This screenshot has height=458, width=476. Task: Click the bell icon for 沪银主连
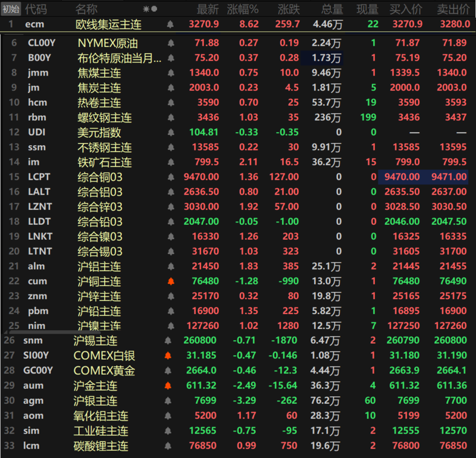168,401
